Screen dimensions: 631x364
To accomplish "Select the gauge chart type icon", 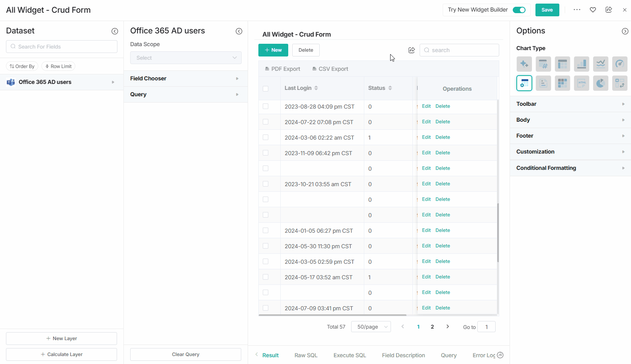I will pyautogui.click(x=619, y=64).
